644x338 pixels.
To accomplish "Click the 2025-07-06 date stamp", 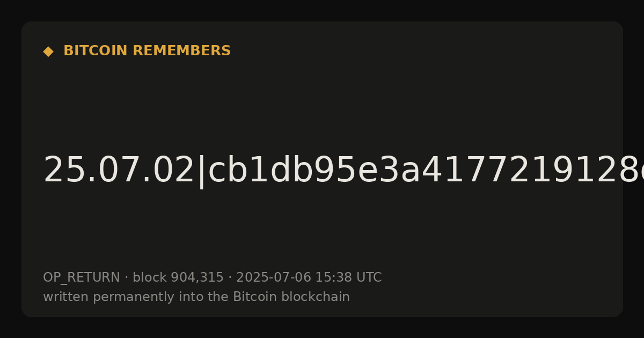I will pos(273,278).
